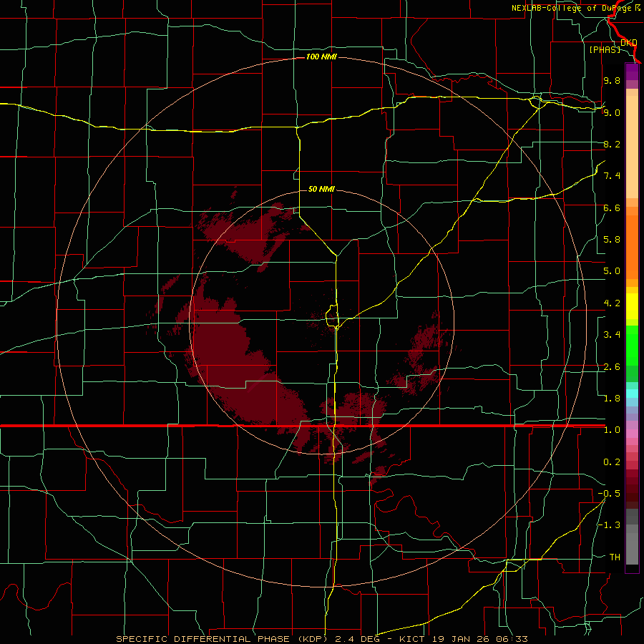Pick the gray segment at color bar bottom
The height and width of the screenshot is (644, 644).
632,550
